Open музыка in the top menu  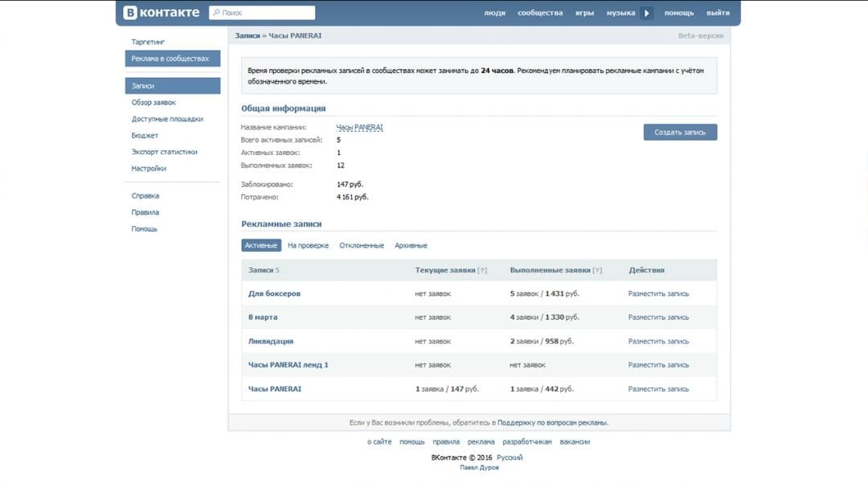point(620,13)
